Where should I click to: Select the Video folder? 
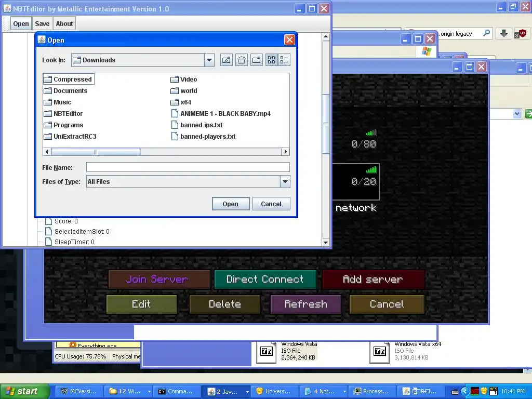pyautogui.click(x=184, y=79)
